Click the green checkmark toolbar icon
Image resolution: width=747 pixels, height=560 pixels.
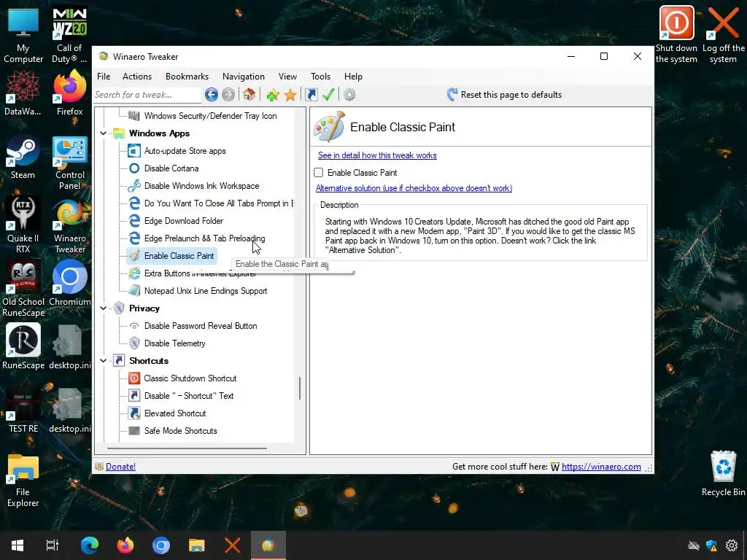328,95
